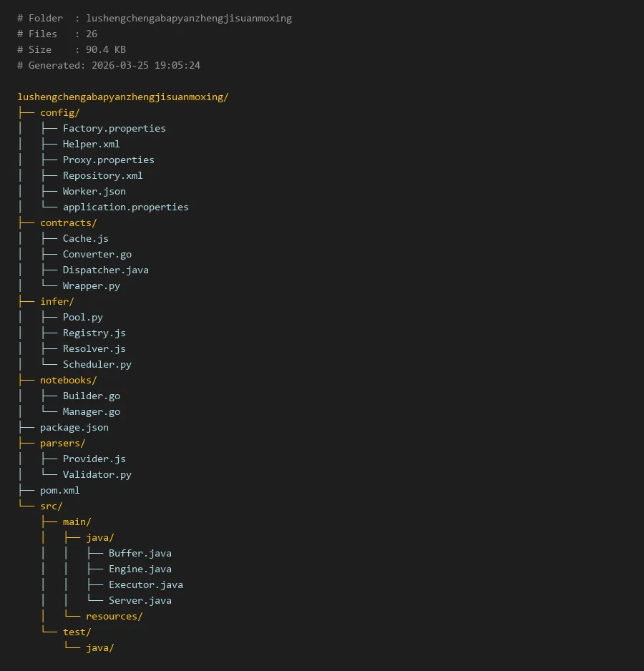Select the root folder name lushengchengabapyanzhengjisuanmoxing/
This screenshot has height=671, width=644.
122,97
